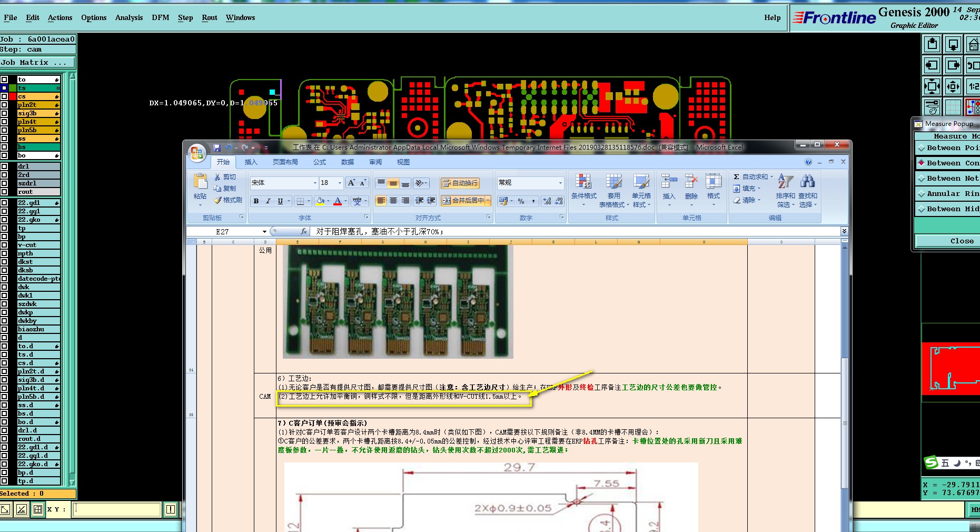
Task: Toggle checkbox for layer 'drl'
Action: (x=4, y=166)
